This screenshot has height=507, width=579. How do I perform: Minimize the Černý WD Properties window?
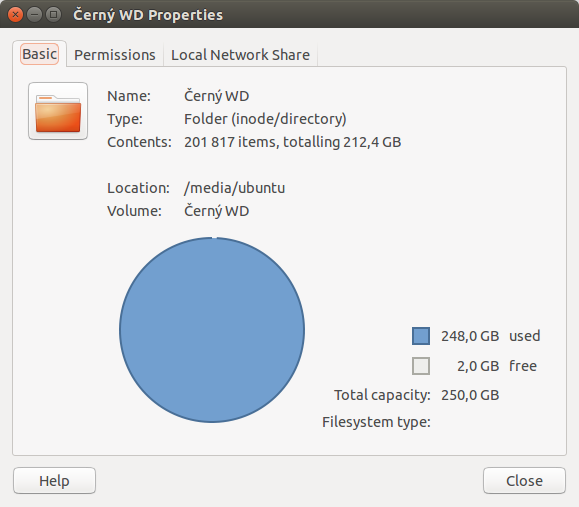(34, 15)
